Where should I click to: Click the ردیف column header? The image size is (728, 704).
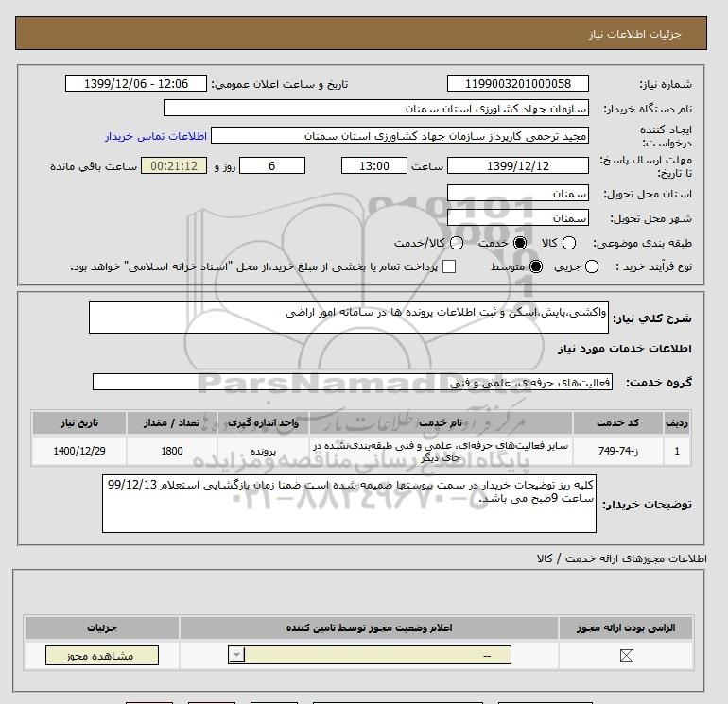677,422
